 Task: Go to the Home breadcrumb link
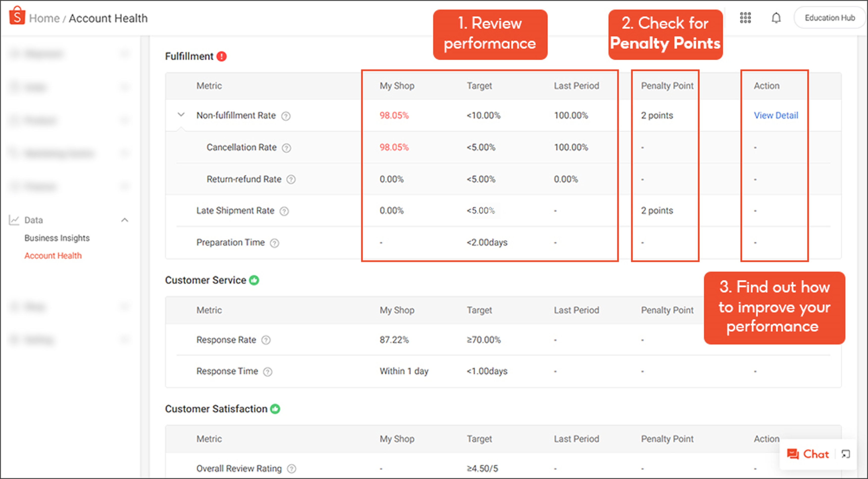tap(44, 18)
